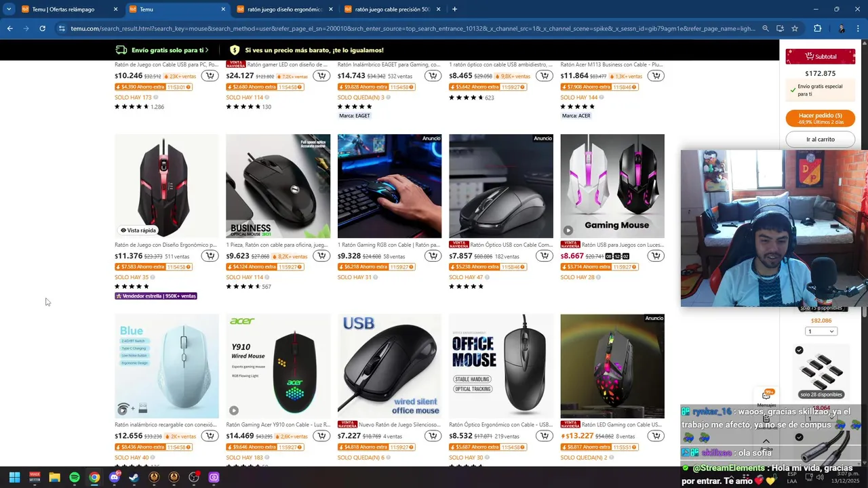Bookmark this page with the star icon
868x488 pixels.
coord(795,28)
